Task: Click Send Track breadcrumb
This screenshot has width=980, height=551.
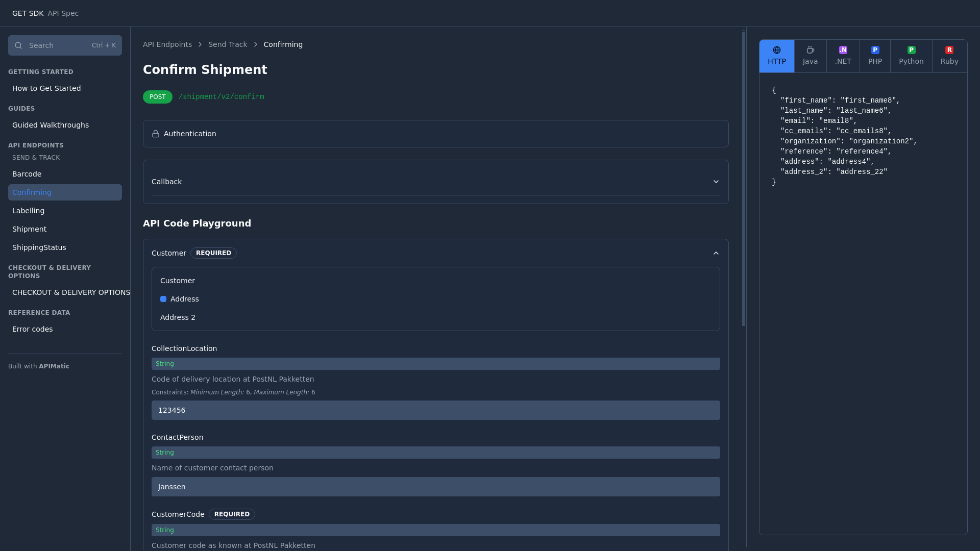Action: point(228,44)
